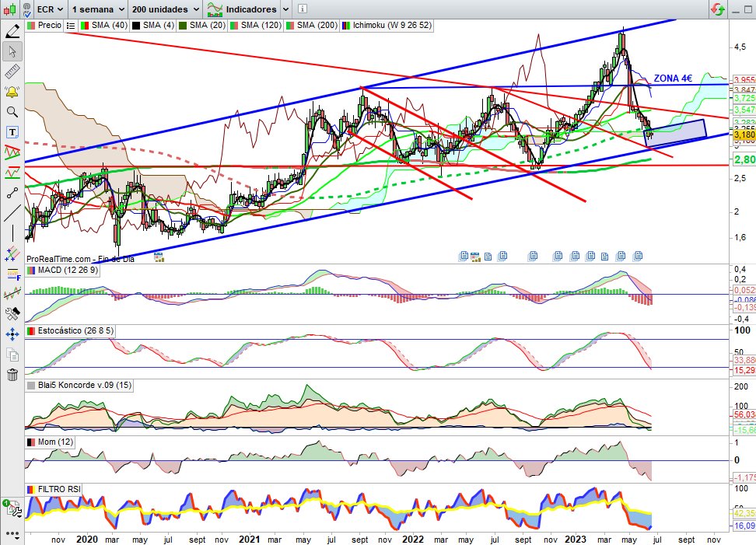Click the 2,80 green price level label
This screenshot has height=545, width=756.
744,159
